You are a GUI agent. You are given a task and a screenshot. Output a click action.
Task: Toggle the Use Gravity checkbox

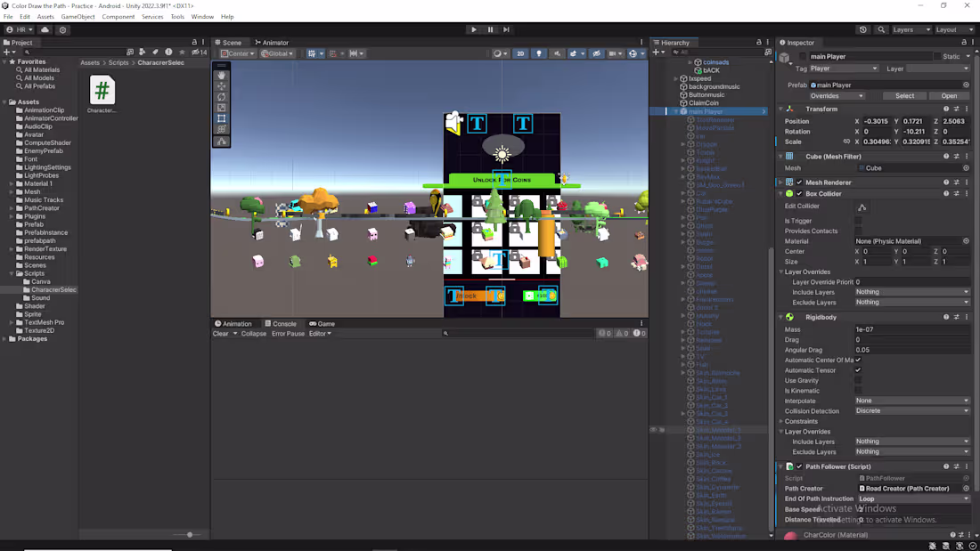coord(858,380)
